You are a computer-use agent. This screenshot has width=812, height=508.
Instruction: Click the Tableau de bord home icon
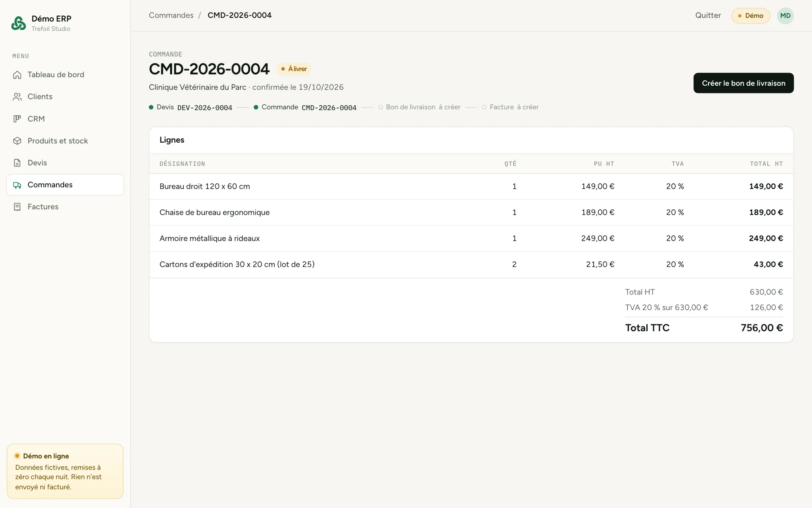click(17, 75)
